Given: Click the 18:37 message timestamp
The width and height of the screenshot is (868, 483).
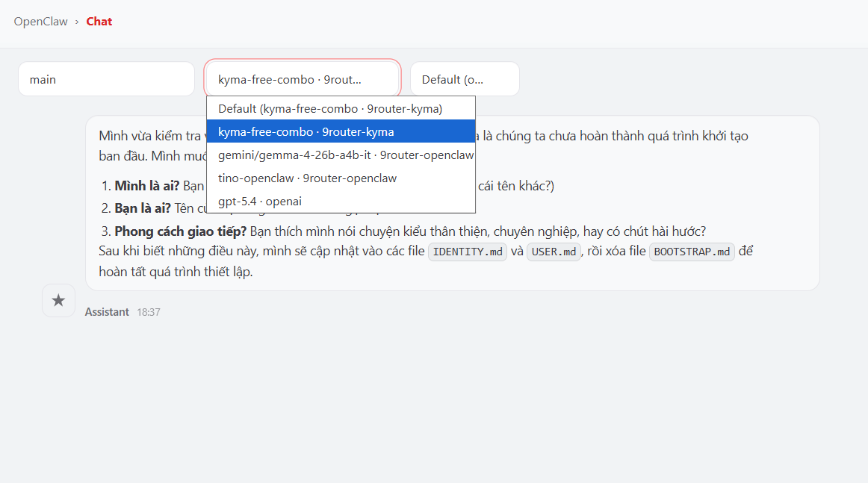Looking at the screenshot, I should (x=149, y=312).
